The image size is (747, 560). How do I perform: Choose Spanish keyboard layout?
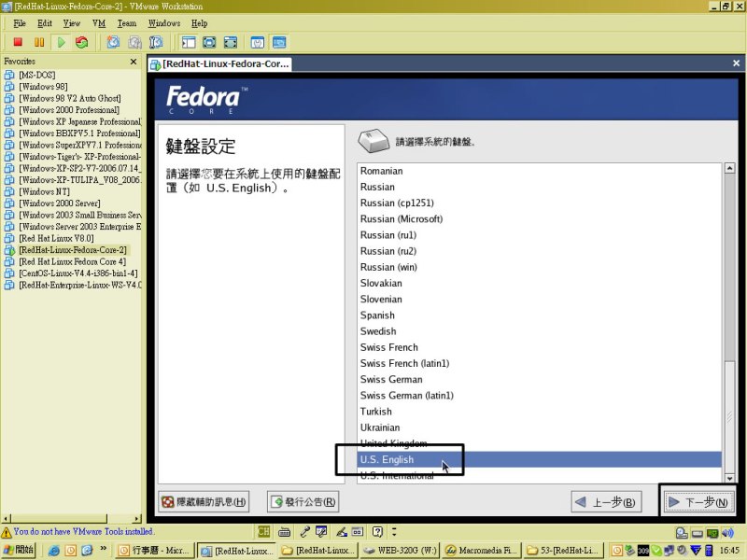coord(540,315)
